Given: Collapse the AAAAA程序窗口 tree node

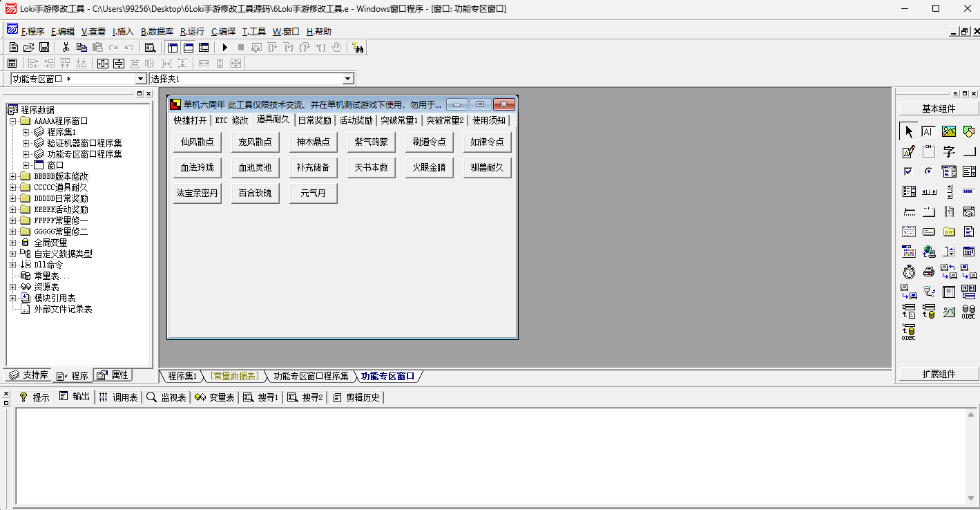Looking at the screenshot, I should coord(13,121).
